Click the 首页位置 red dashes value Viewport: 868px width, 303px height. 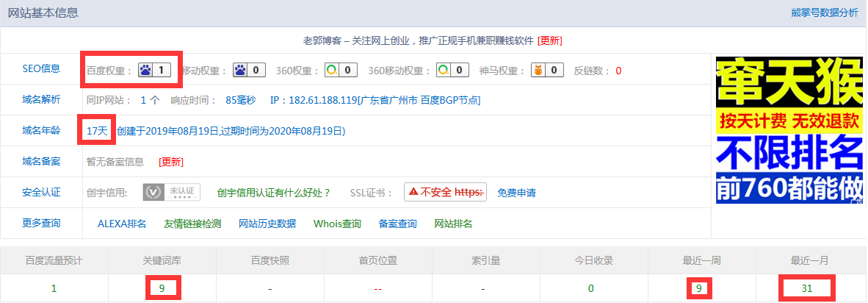(x=378, y=288)
